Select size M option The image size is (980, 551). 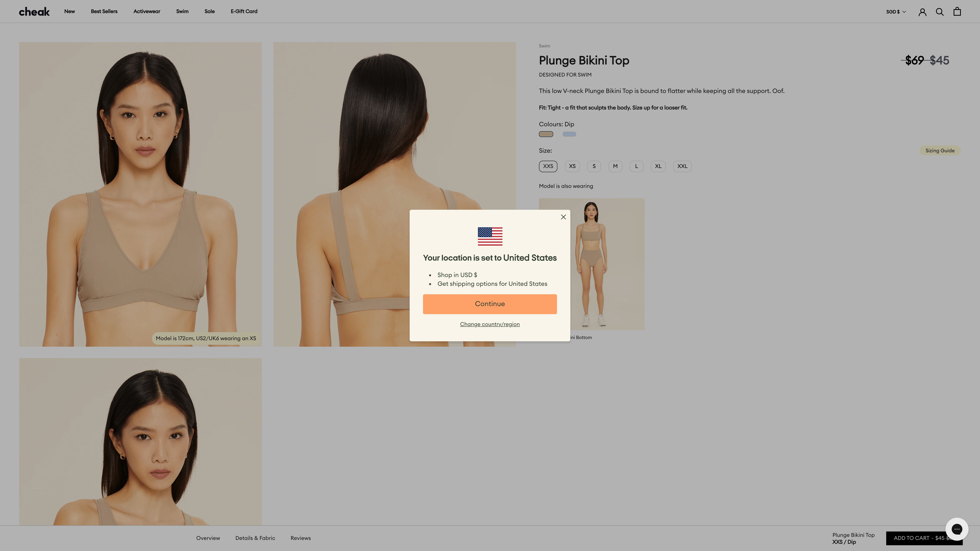tap(615, 166)
